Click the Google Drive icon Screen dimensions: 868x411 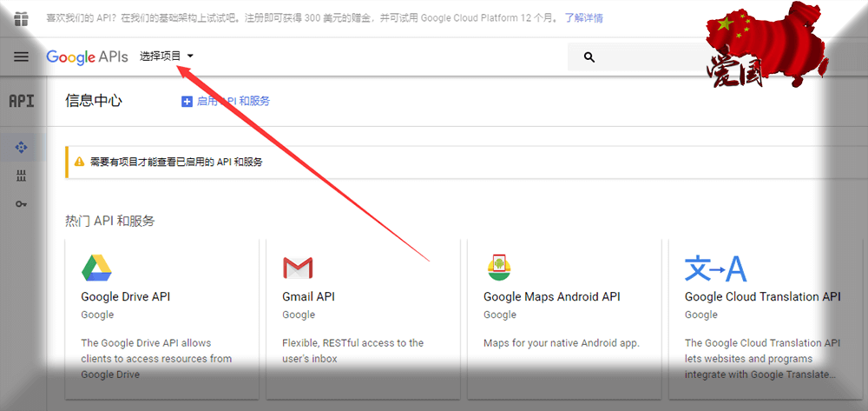pos(96,268)
